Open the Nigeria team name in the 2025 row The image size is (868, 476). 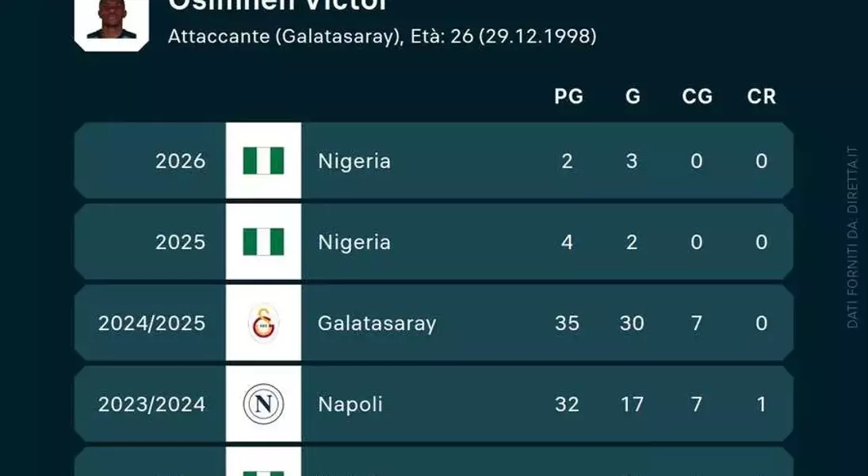[354, 242]
